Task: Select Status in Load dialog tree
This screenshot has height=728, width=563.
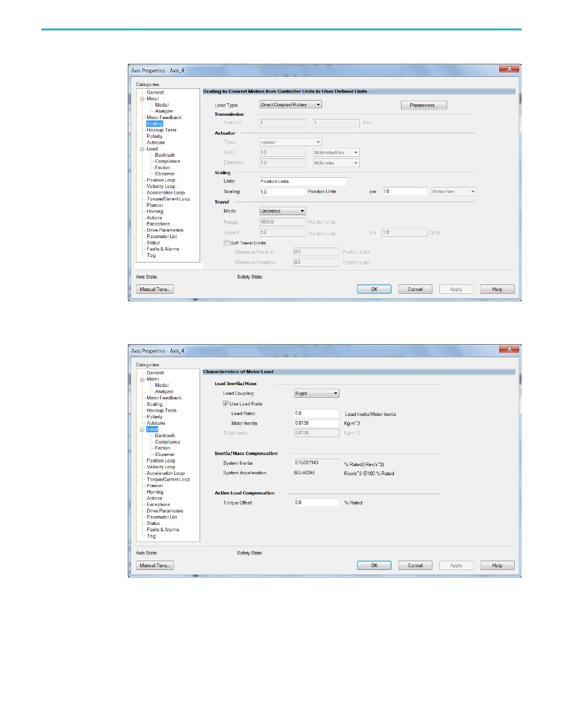Action: (153, 523)
